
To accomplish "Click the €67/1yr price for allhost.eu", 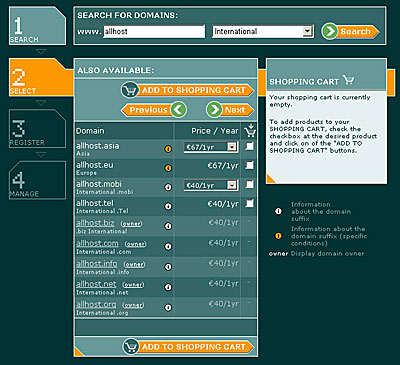I will coord(223,166).
